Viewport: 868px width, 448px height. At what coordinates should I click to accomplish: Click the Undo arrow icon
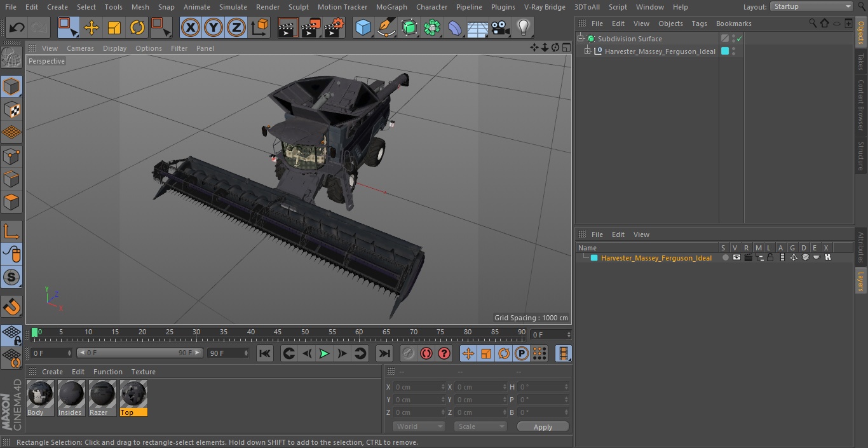[17, 27]
